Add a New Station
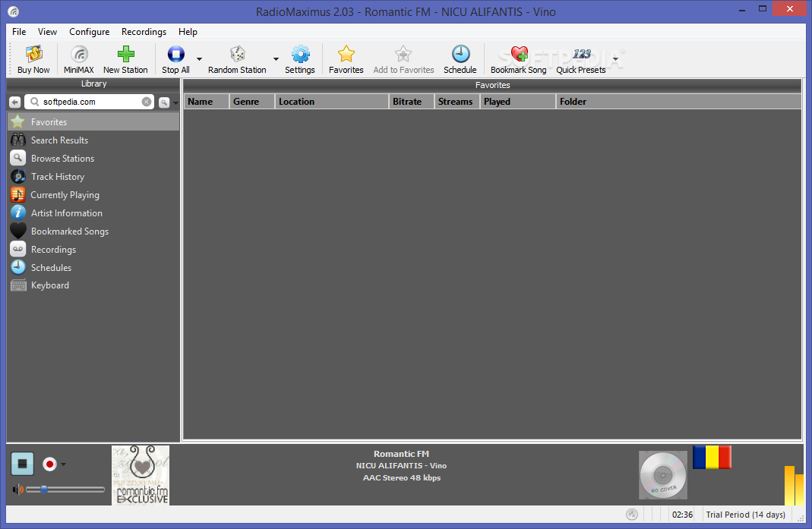This screenshot has height=529, width=812. click(x=125, y=59)
